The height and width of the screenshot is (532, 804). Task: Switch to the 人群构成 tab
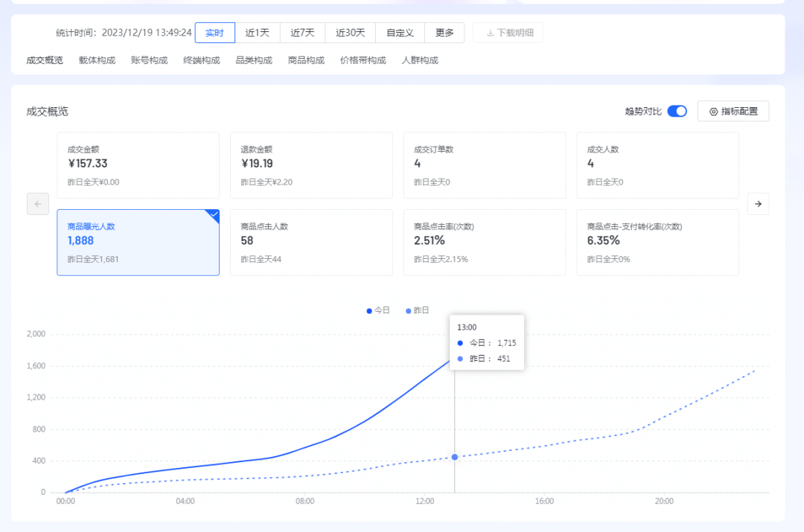pos(420,60)
